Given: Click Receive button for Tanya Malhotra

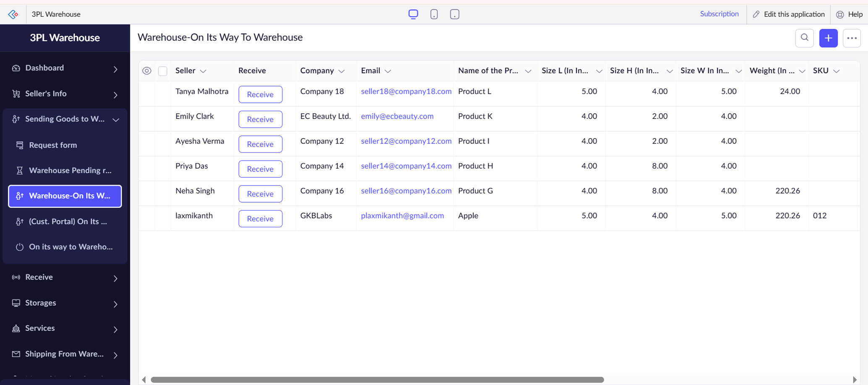Looking at the screenshot, I should (260, 94).
